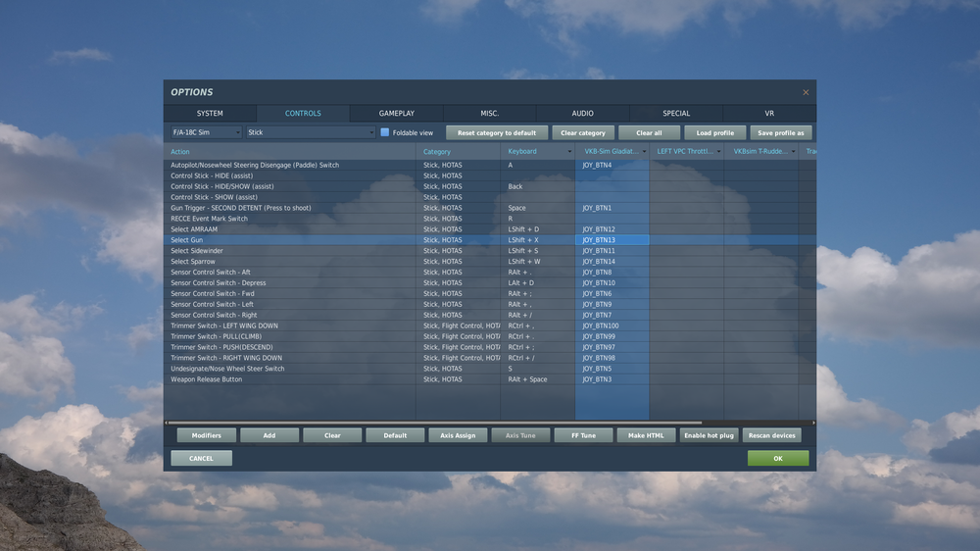Image resolution: width=980 pixels, height=551 pixels.
Task: Select Control Stick - HIDE (assist) row
Action: click(x=490, y=175)
